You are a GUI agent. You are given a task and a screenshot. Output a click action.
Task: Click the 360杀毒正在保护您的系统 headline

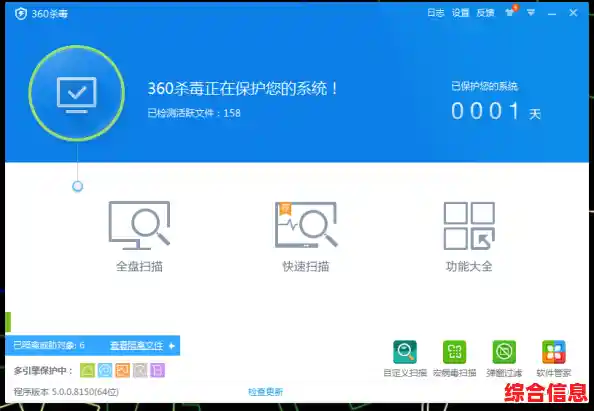(x=242, y=89)
